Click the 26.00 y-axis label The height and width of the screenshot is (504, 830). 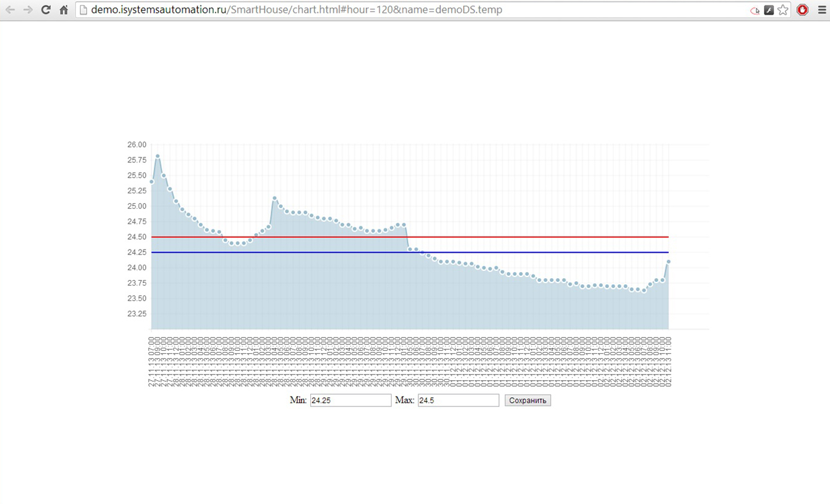[x=137, y=145]
